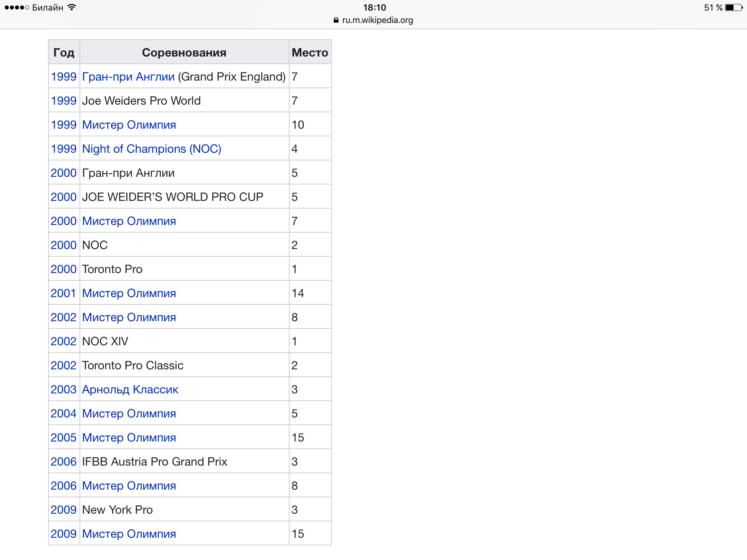Tap the Wi-Fi signal icon
Screen dimensions: 747x560
pos(72,8)
